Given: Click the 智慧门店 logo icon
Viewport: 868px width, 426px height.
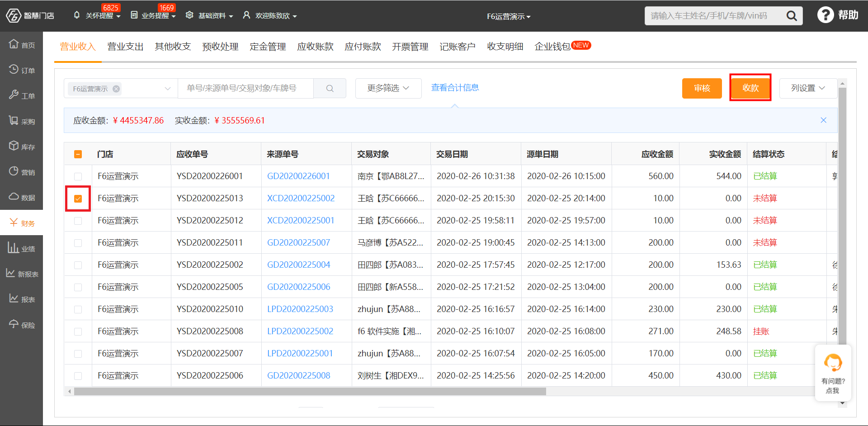Looking at the screenshot, I should [14, 15].
